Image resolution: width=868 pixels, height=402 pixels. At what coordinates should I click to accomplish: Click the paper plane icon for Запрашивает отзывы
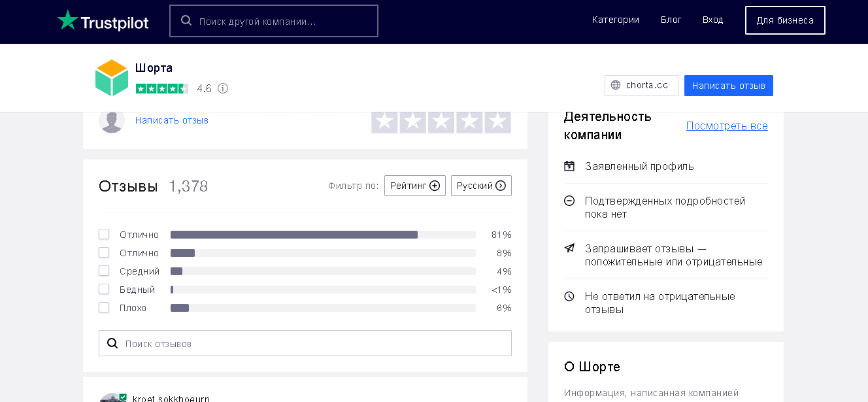[569, 248]
